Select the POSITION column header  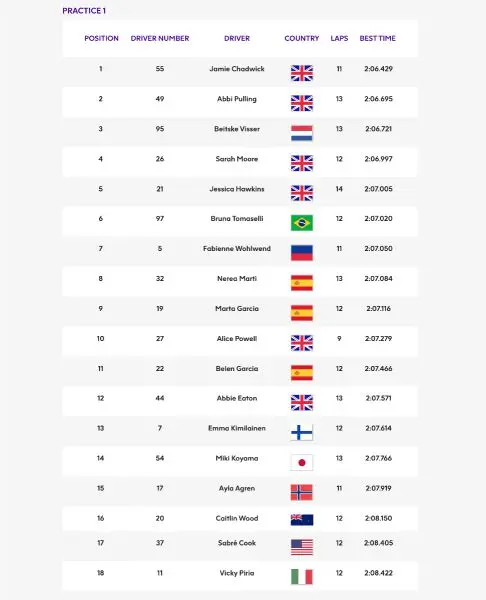point(101,38)
